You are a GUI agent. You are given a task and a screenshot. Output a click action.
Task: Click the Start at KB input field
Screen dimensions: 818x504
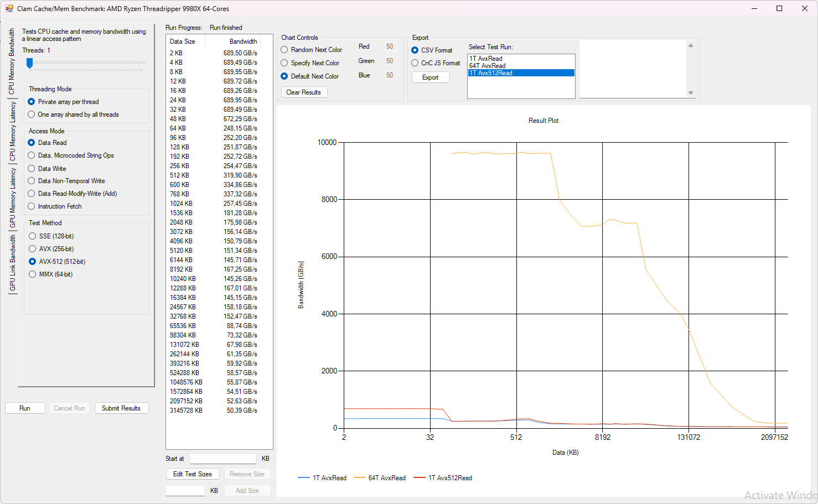pos(223,459)
